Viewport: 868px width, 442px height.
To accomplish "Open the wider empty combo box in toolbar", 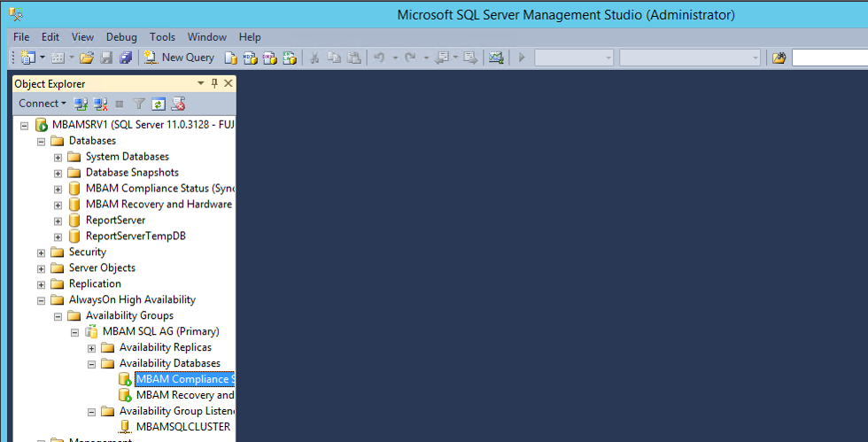I will 689,58.
